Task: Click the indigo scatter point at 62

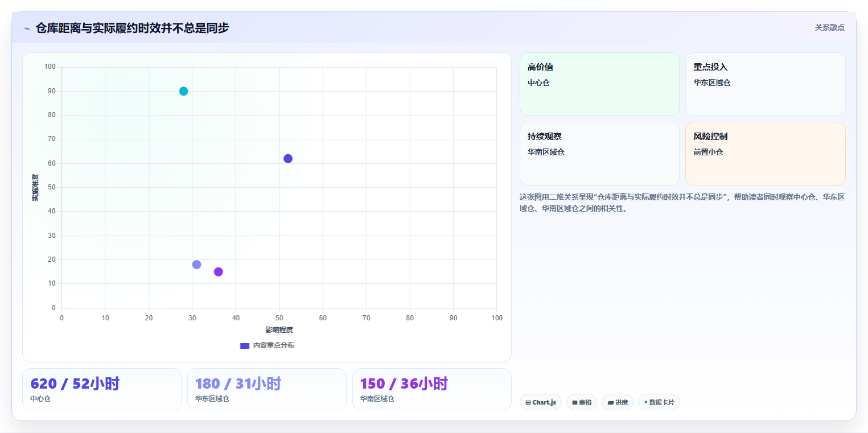Action: click(288, 159)
